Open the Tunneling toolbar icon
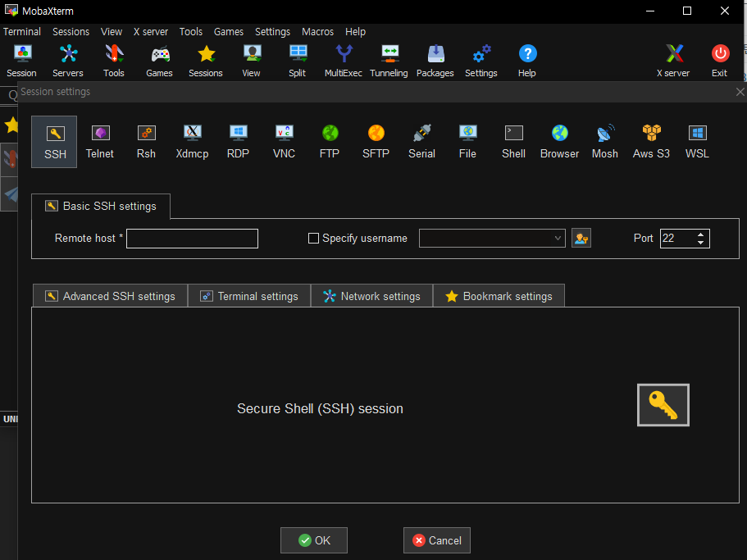The height and width of the screenshot is (560, 747). 389,61
